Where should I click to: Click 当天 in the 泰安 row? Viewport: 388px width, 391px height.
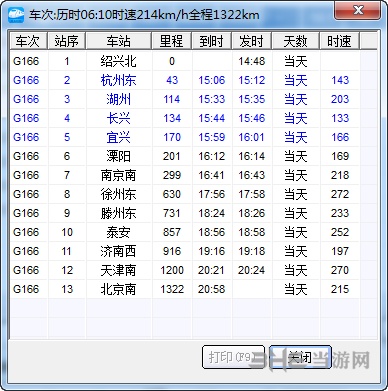tap(296, 232)
